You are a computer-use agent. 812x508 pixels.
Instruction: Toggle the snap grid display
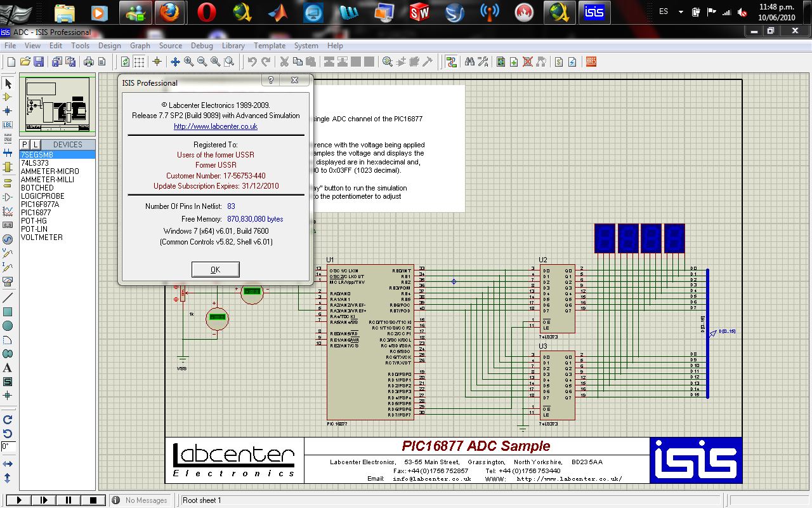pos(138,61)
